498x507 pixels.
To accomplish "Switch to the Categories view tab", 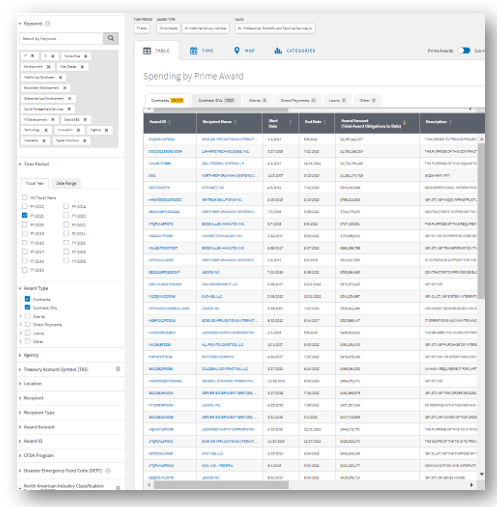I will tap(295, 51).
